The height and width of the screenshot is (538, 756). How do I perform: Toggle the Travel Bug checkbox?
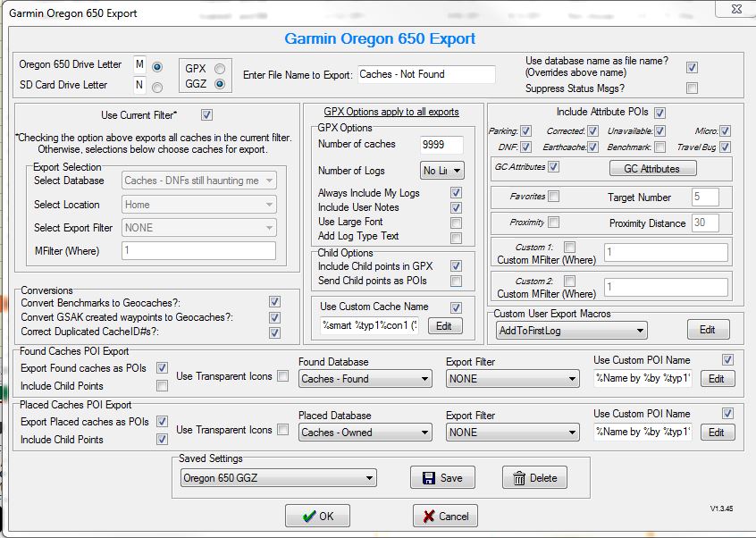(x=725, y=147)
